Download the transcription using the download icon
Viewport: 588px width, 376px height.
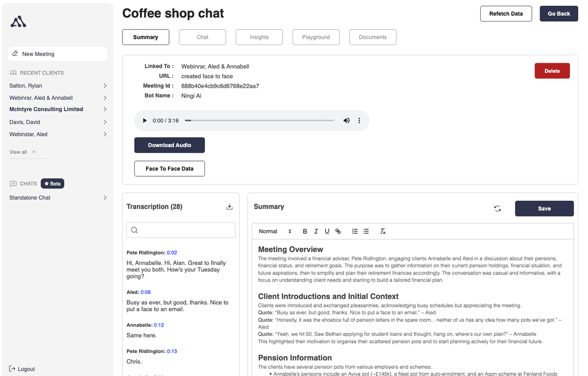tap(229, 207)
